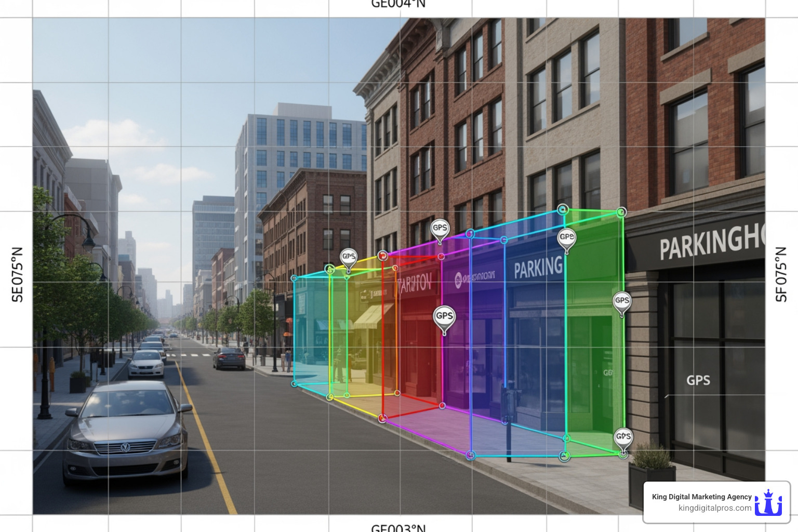Viewport: 798px width, 532px height.
Task: Click the cyan corner node on the blue box
Action: (503, 241)
